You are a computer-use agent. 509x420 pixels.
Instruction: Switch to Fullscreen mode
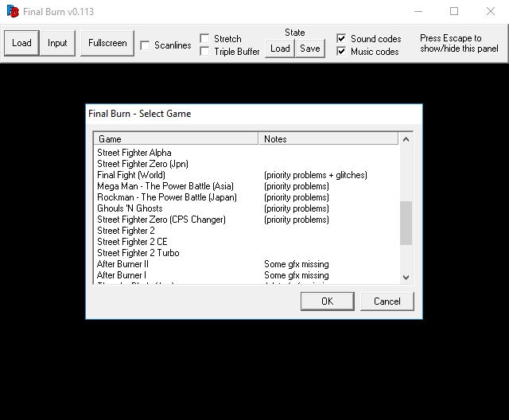107,43
